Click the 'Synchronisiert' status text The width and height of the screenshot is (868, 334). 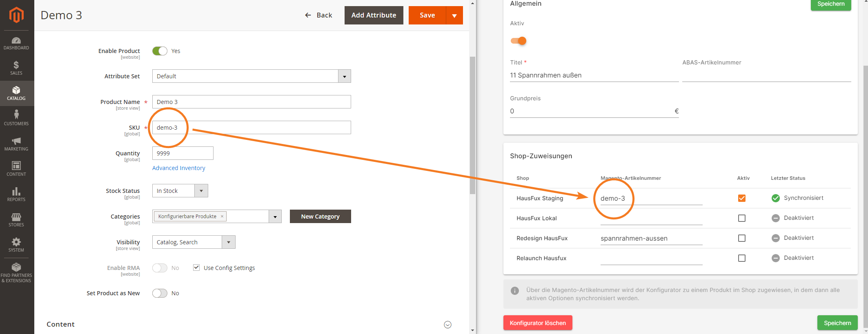click(x=803, y=198)
